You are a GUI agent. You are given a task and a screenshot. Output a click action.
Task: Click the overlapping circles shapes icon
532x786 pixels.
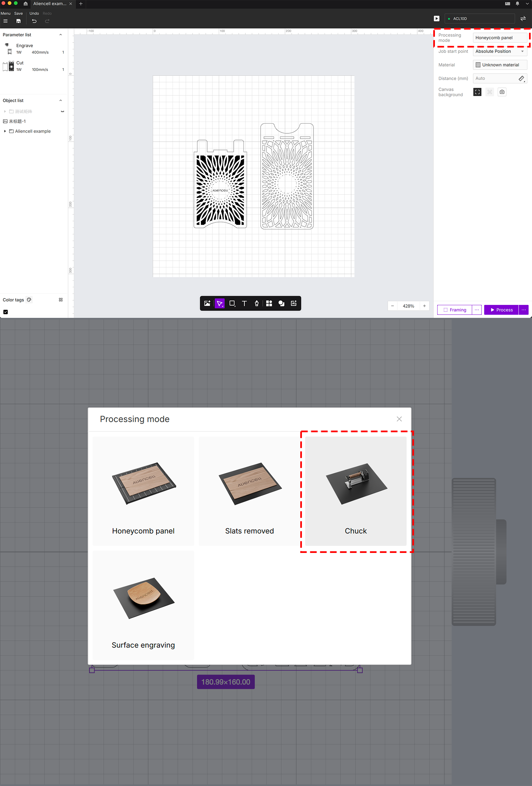click(281, 303)
